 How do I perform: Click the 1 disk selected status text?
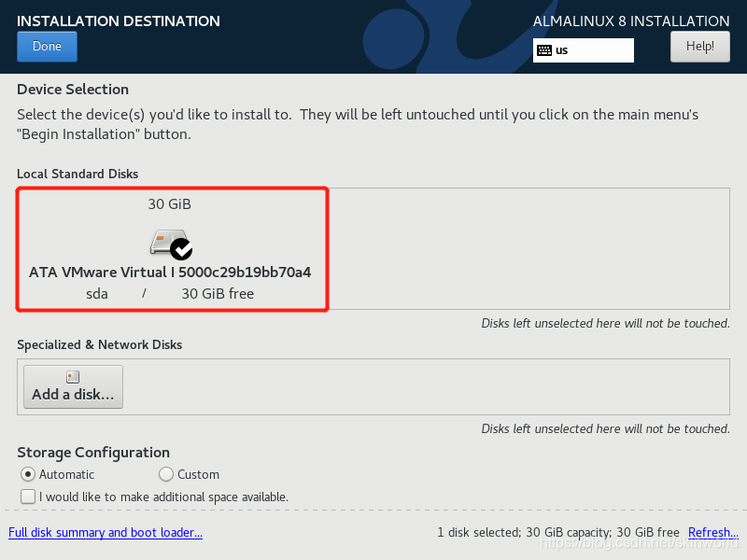pyautogui.click(x=557, y=532)
